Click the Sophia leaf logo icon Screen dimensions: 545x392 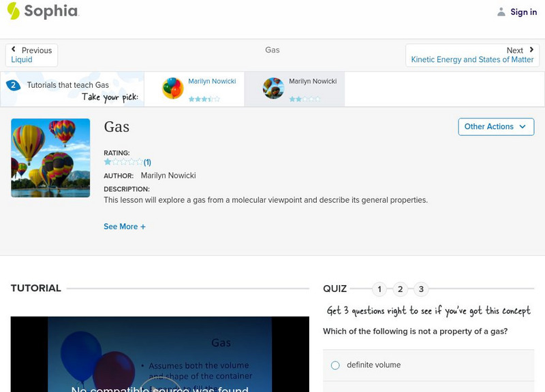pyautogui.click(x=13, y=11)
